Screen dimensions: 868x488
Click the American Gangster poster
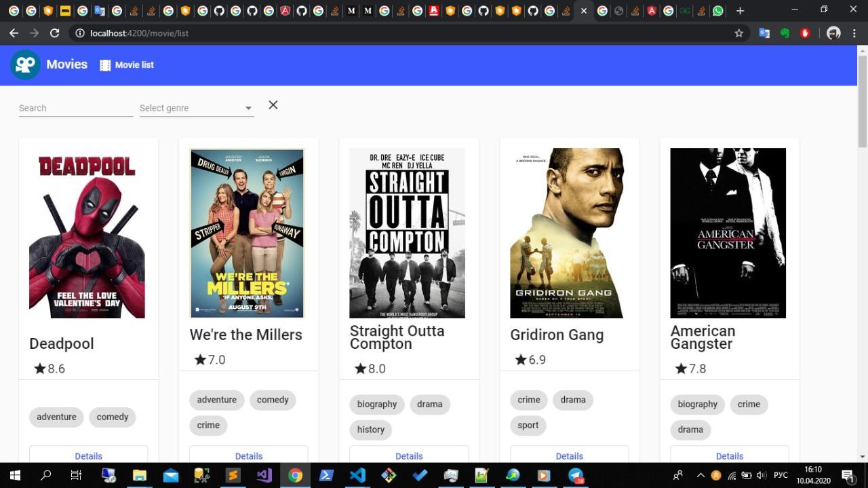point(728,233)
